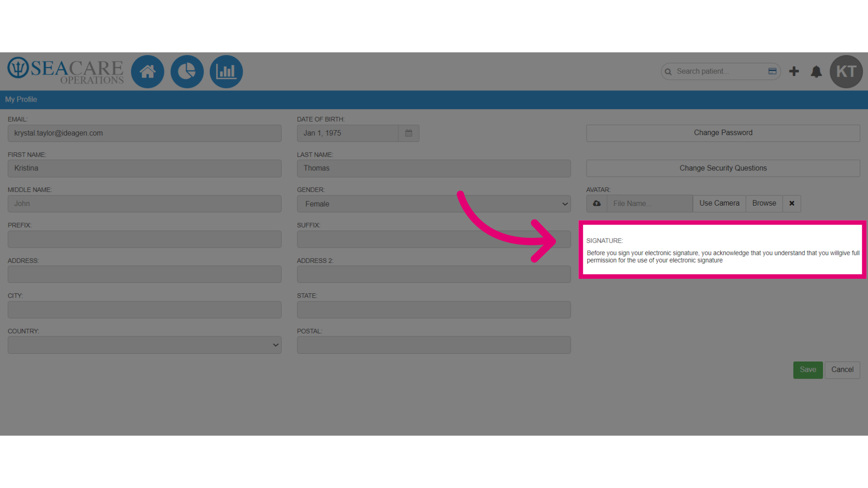Click the Use Camera button

(719, 203)
